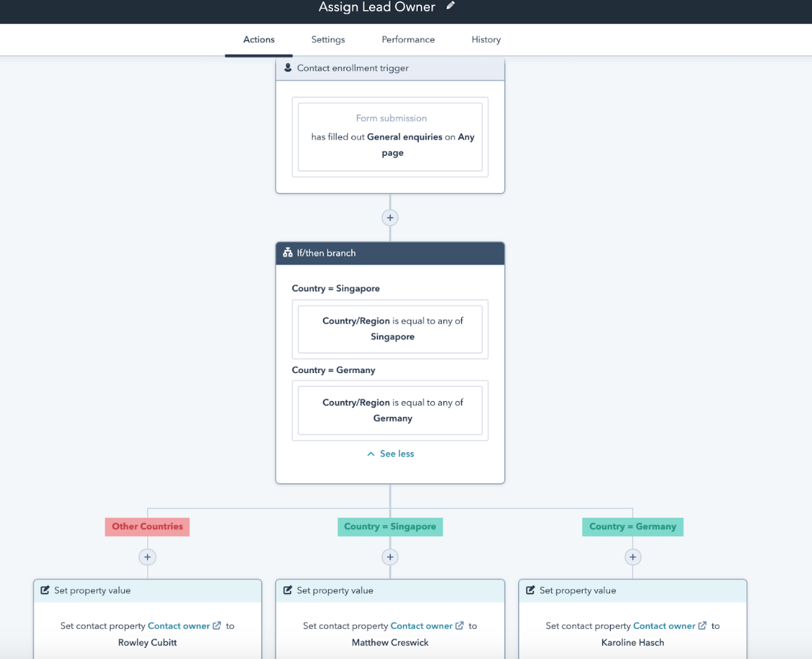Open the Germany Country/Region filter box
Viewport: 812px width, 659px height.
click(390, 410)
